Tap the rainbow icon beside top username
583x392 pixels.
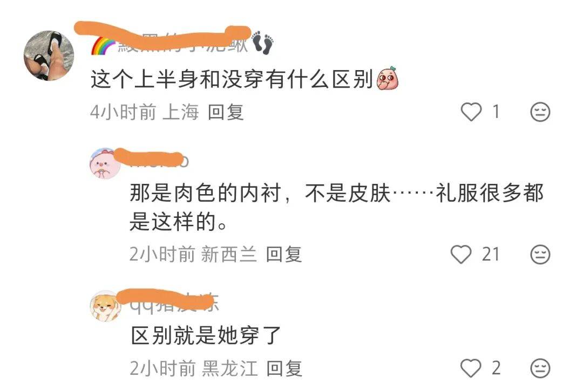tap(104, 46)
